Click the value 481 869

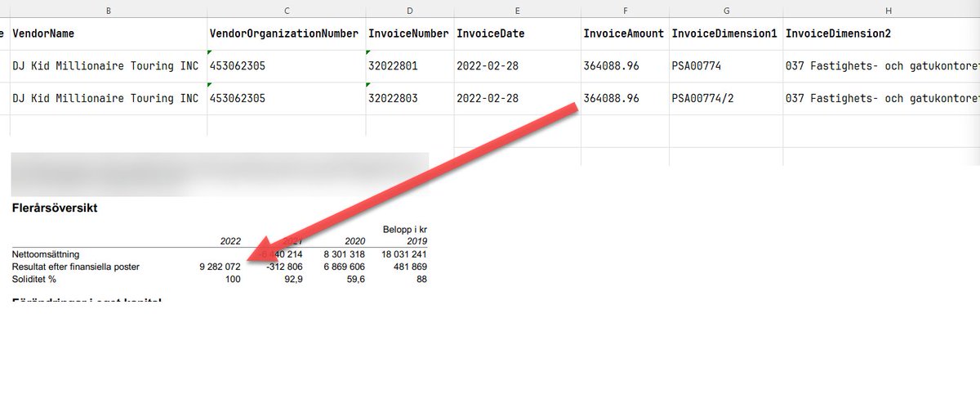click(x=412, y=266)
